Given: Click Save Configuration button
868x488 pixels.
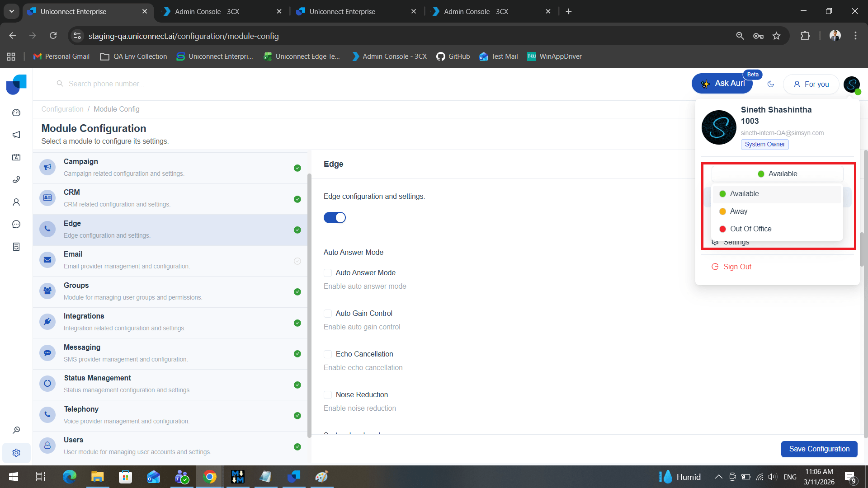Looking at the screenshot, I should click(x=819, y=449).
